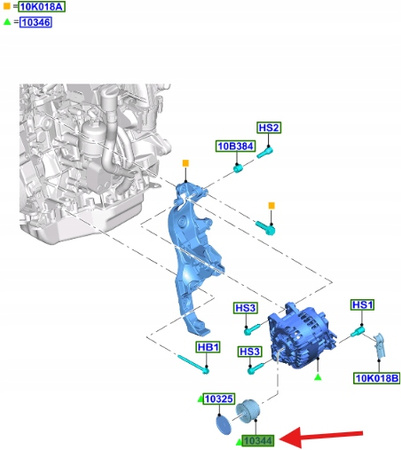The height and width of the screenshot is (450, 401).
Task: Select the oval pulley cap under 10325
Action: point(223,425)
